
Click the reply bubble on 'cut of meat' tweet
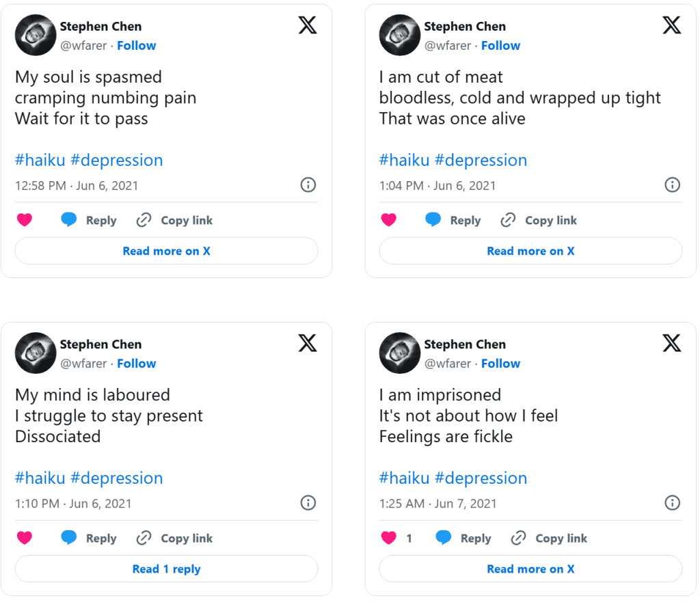[x=433, y=220]
